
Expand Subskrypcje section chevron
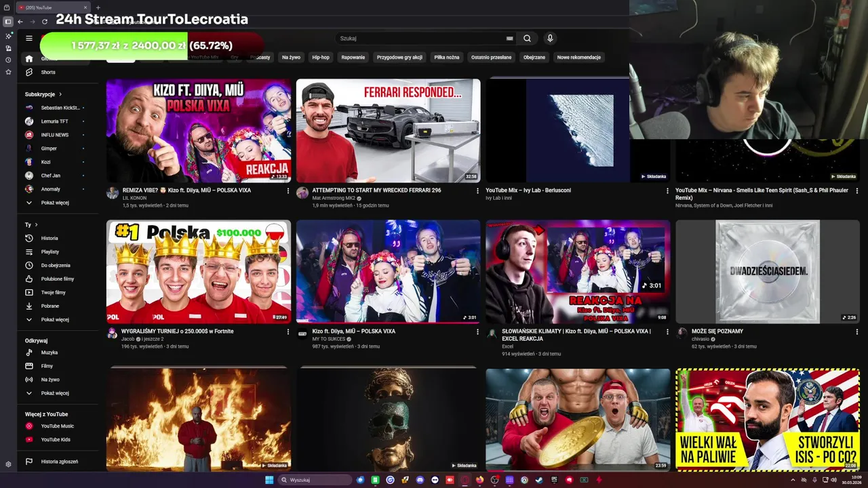pos(60,94)
